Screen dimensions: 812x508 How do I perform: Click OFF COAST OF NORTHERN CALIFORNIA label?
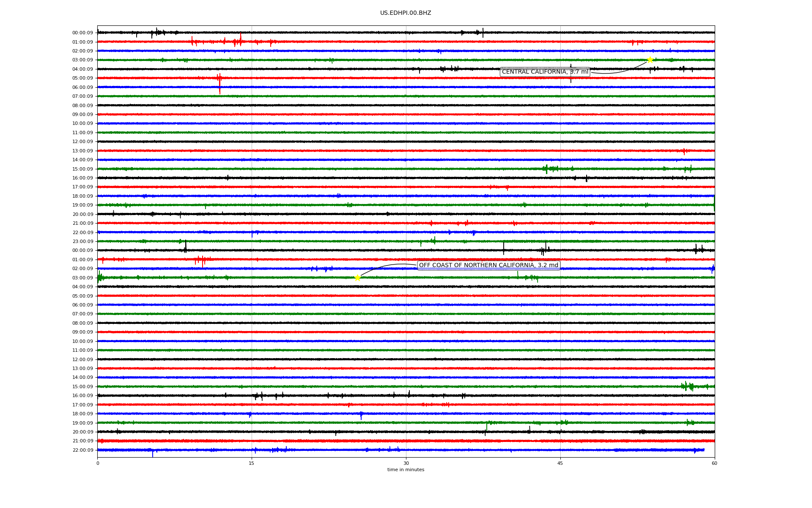(488, 265)
